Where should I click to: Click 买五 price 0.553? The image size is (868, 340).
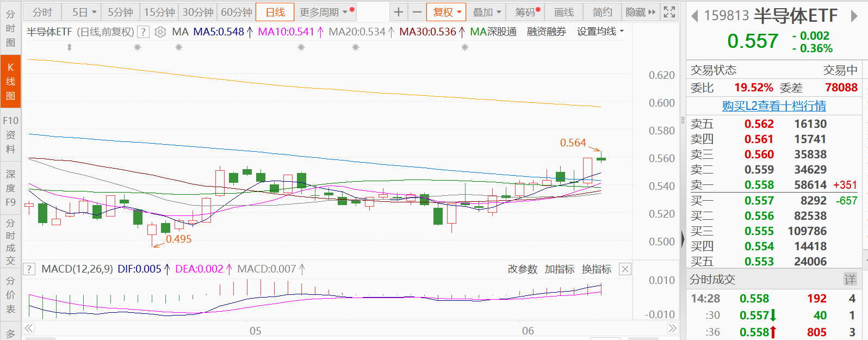[x=759, y=262]
